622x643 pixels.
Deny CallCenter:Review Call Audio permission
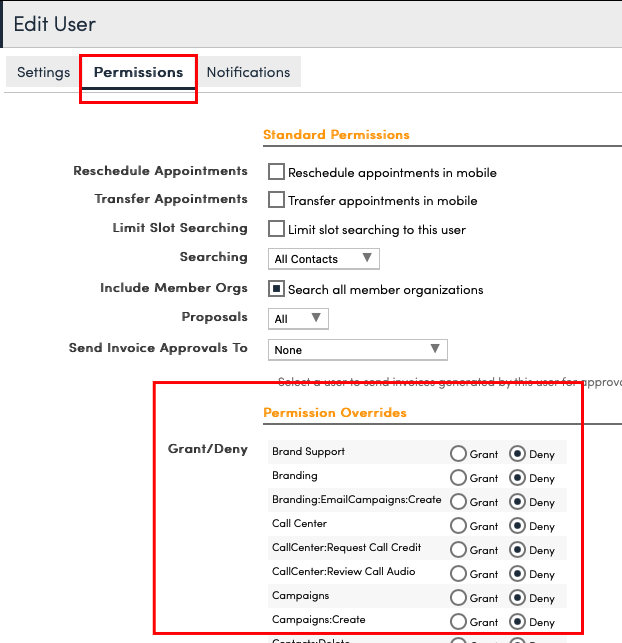(x=517, y=573)
